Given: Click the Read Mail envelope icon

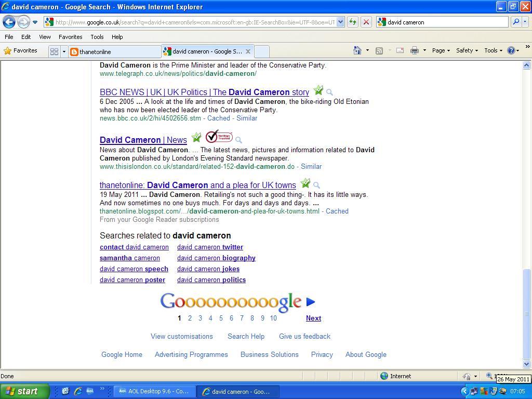Looking at the screenshot, I should (x=400, y=50).
